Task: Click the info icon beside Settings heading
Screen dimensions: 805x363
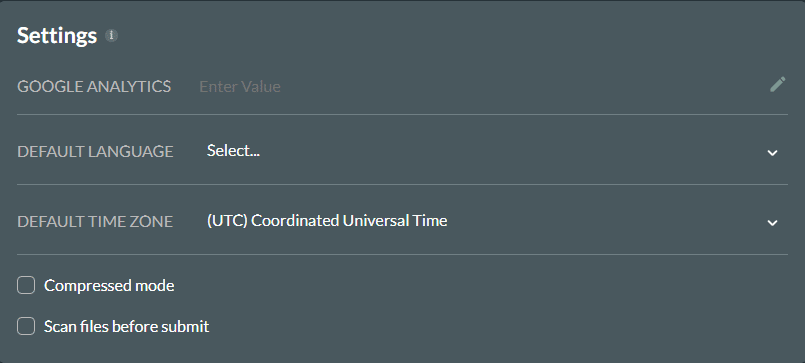Action: [x=111, y=35]
